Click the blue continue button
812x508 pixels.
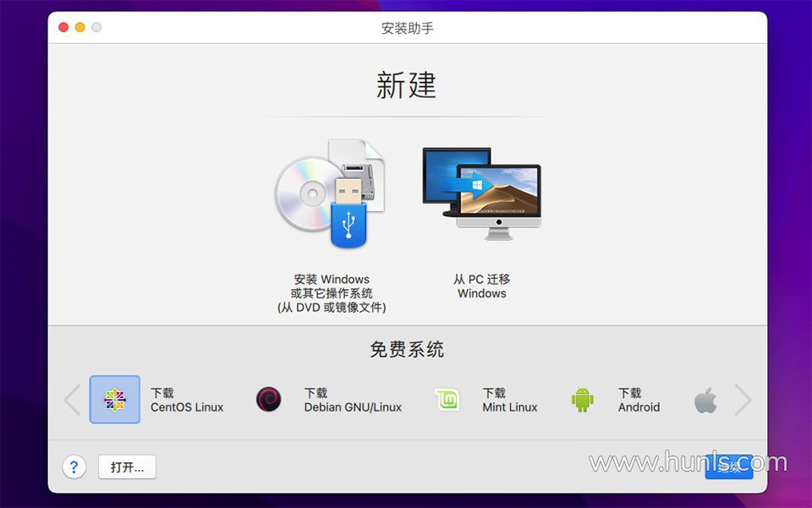click(x=729, y=467)
